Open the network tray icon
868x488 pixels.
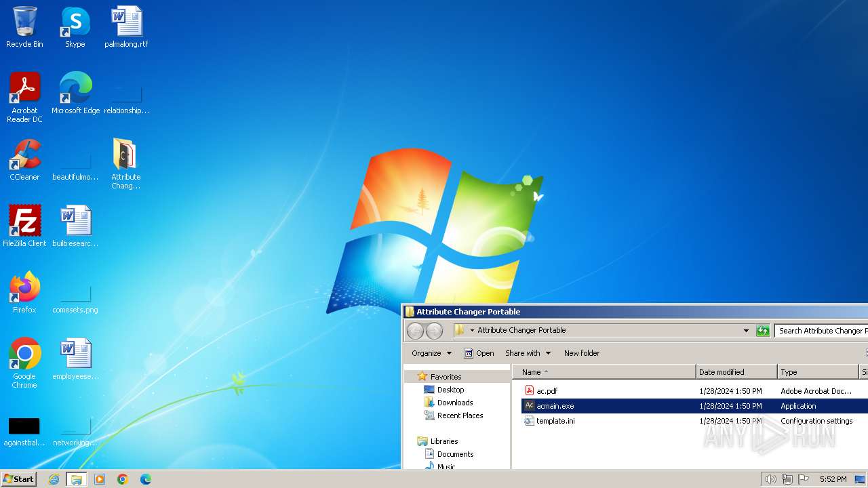coord(787,479)
